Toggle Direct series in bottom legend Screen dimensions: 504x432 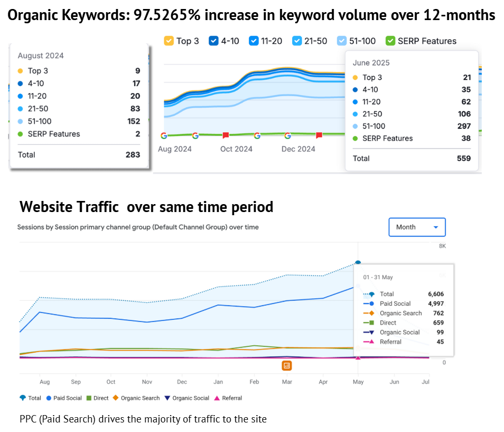[x=97, y=398]
